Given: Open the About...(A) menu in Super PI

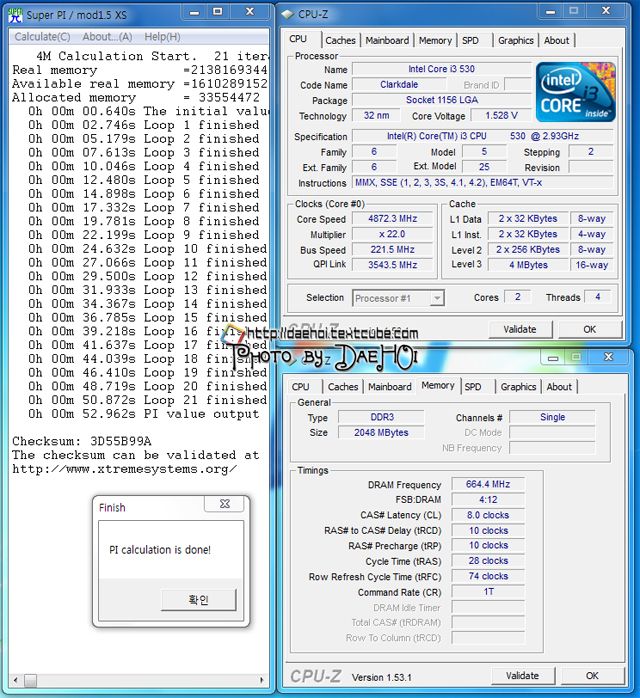Looking at the screenshot, I should 107,37.
